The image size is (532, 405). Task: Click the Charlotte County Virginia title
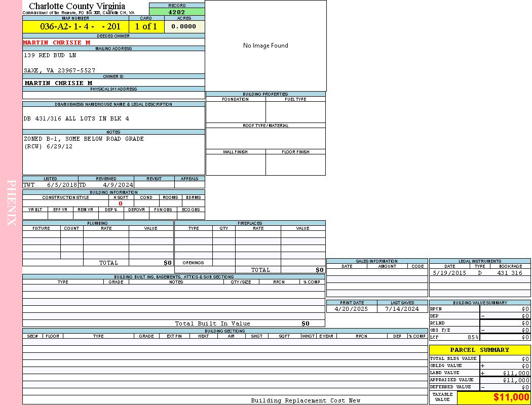click(x=77, y=6)
